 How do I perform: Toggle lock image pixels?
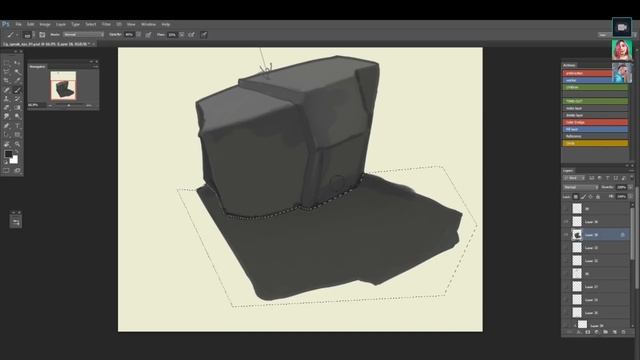[x=583, y=197]
